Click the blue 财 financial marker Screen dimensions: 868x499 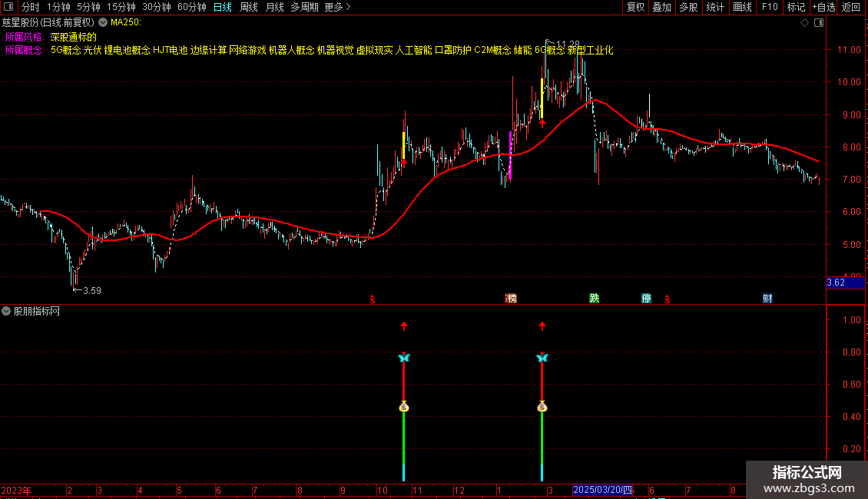(x=767, y=298)
